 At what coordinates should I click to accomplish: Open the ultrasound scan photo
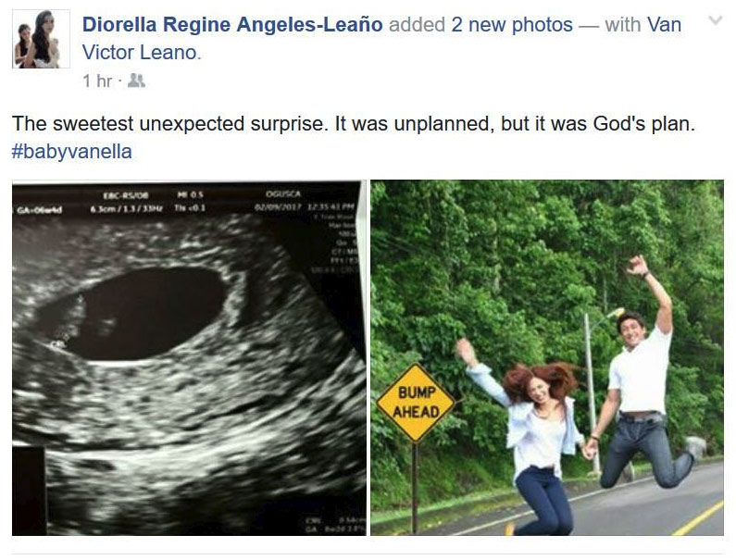tap(189, 357)
